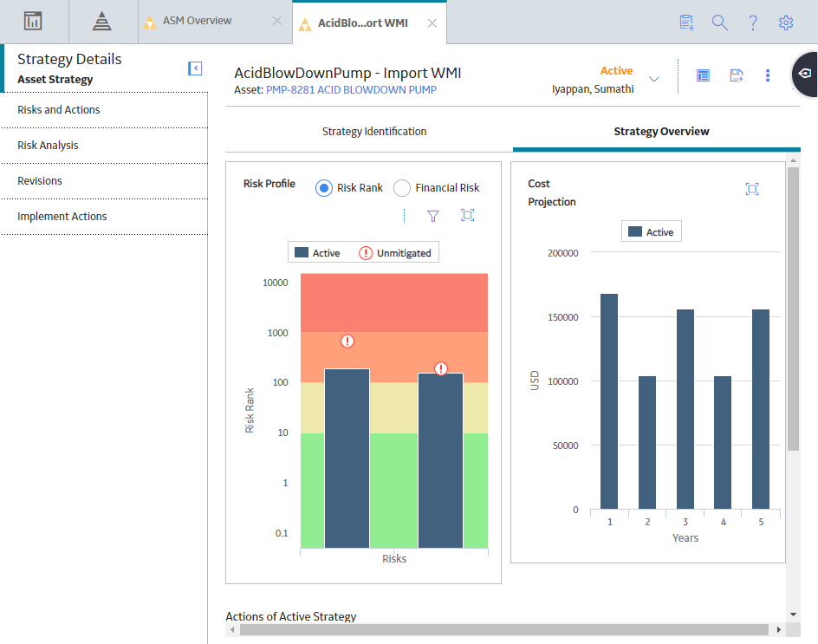
Task: Switch to the ASM Overview tab
Action: pos(197,21)
